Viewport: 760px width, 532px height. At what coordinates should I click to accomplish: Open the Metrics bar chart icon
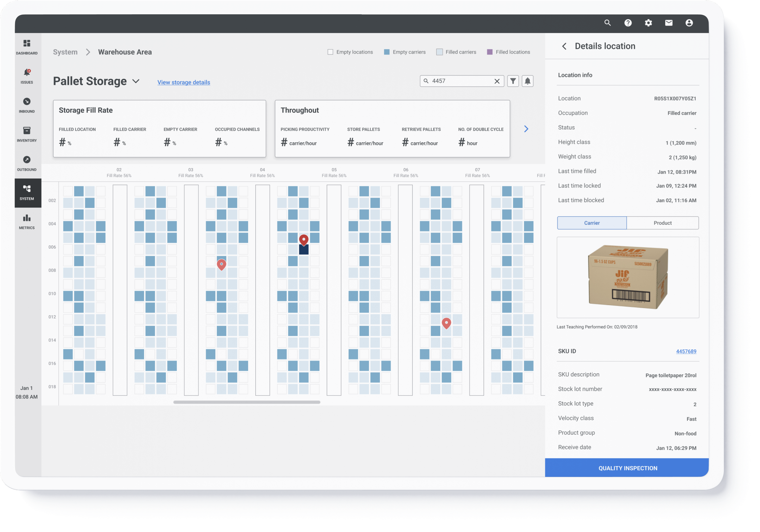(x=27, y=218)
